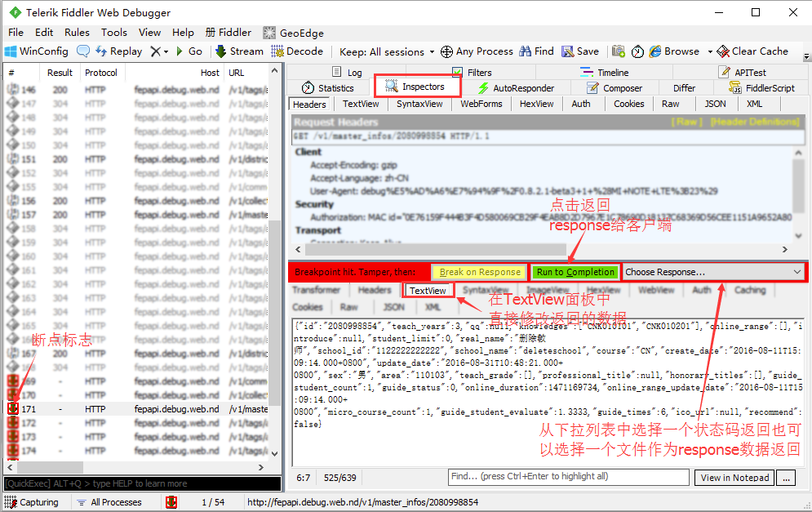Click Go to resume breakpoints
The image size is (812, 512).
click(x=189, y=51)
